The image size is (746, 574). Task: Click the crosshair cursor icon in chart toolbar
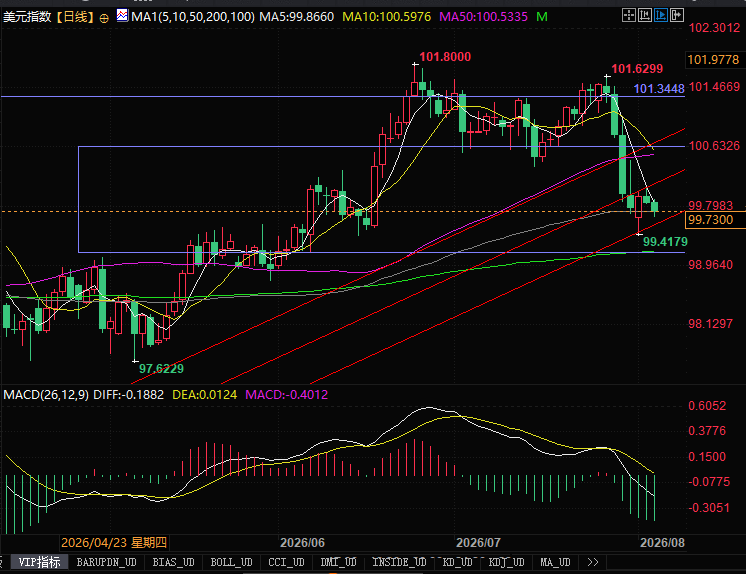628,15
